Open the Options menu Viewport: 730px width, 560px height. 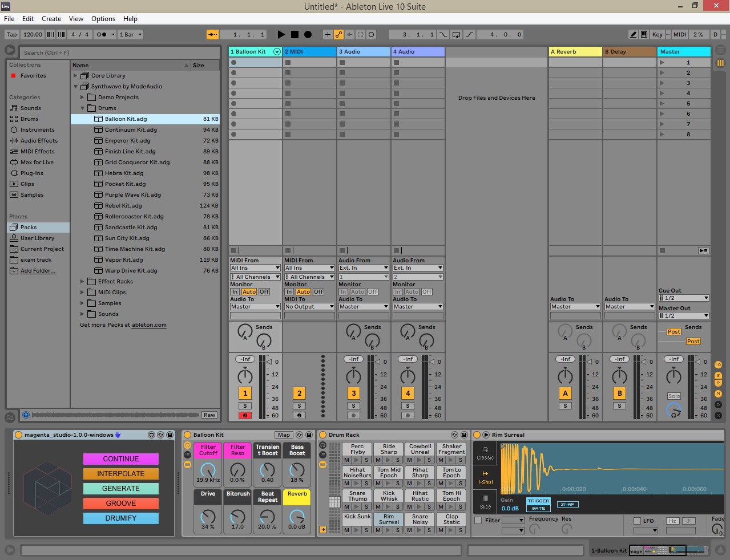point(103,19)
